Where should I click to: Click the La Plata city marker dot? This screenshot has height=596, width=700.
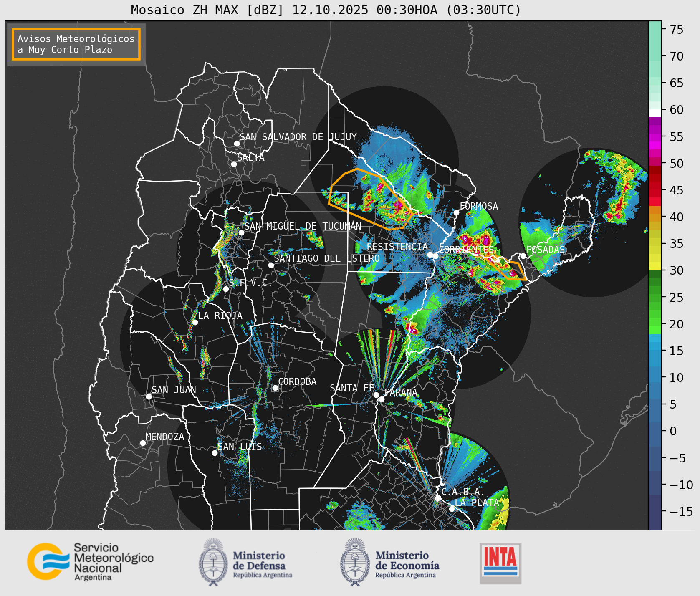click(x=452, y=508)
